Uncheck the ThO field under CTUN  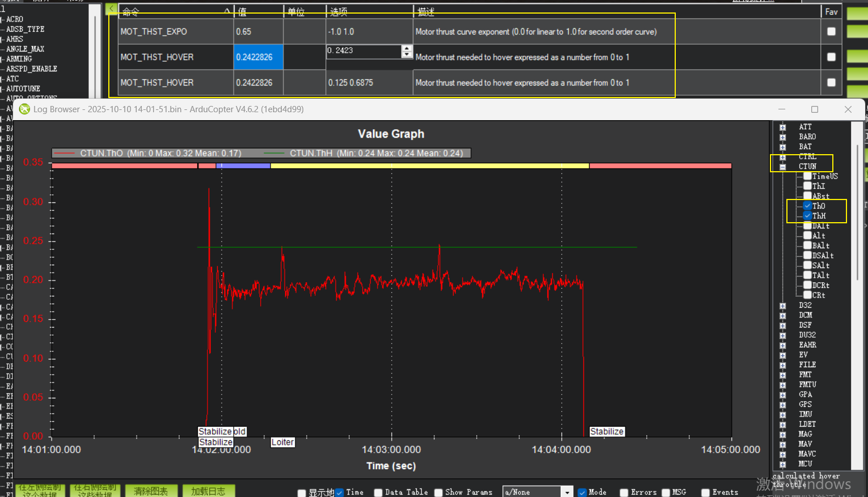coord(807,206)
